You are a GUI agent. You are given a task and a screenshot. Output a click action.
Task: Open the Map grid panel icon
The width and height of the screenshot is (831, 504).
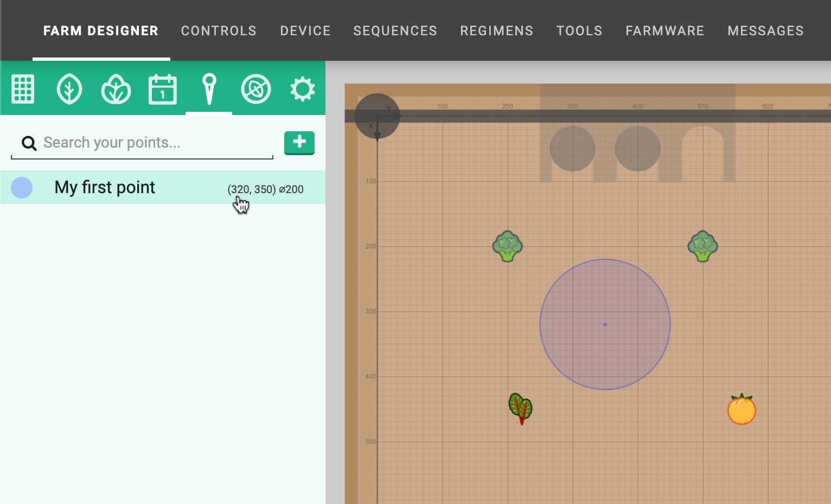point(23,89)
